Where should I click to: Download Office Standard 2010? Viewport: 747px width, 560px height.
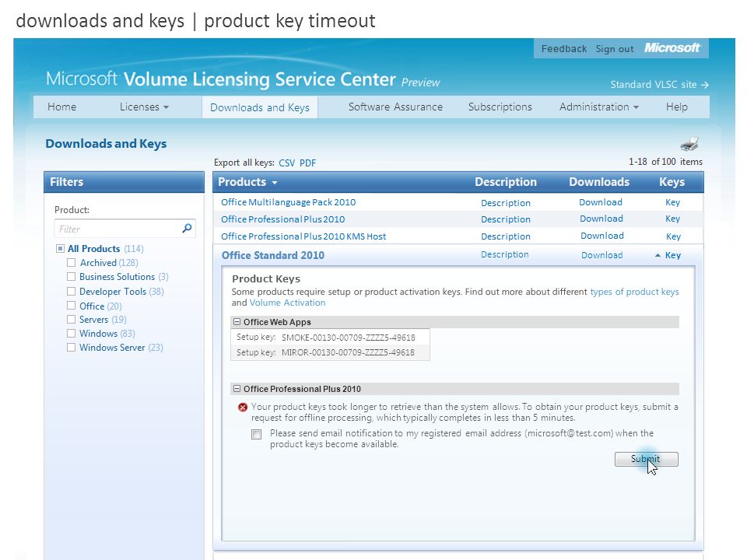coord(601,255)
